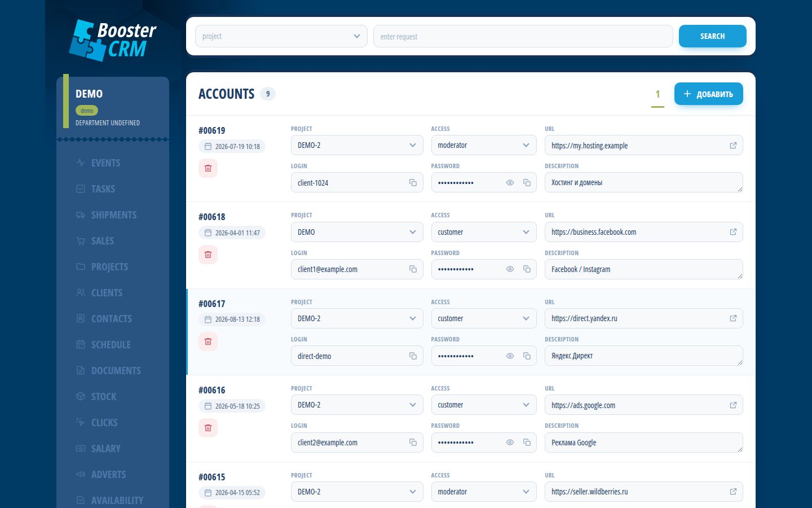The width and height of the screenshot is (812, 508).
Task: Click the Search button
Action: click(x=713, y=36)
